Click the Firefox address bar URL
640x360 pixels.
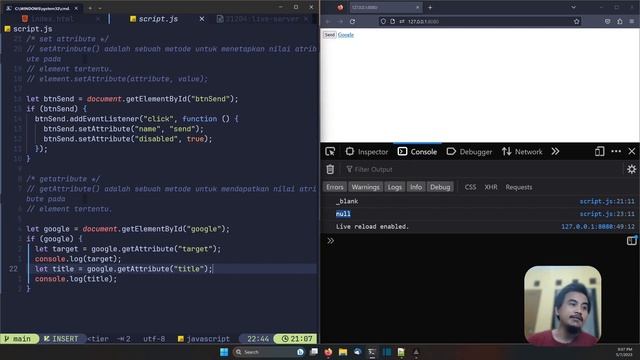click(x=423, y=21)
